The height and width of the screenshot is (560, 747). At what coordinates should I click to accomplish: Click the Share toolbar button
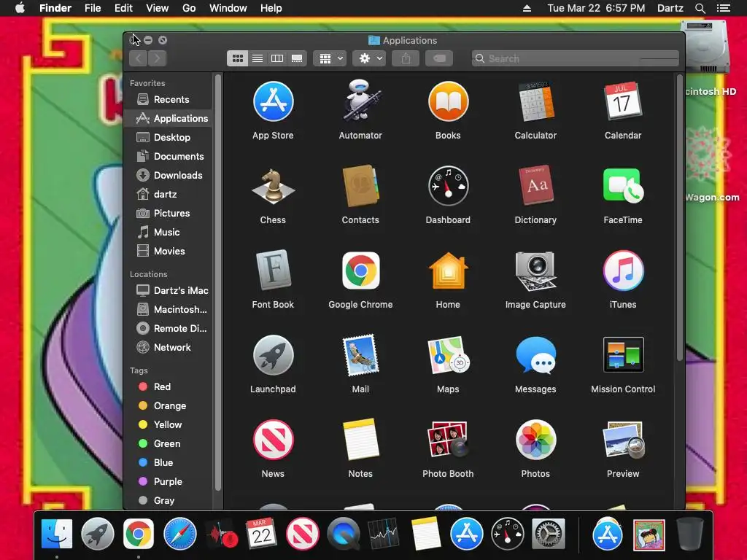406,58
